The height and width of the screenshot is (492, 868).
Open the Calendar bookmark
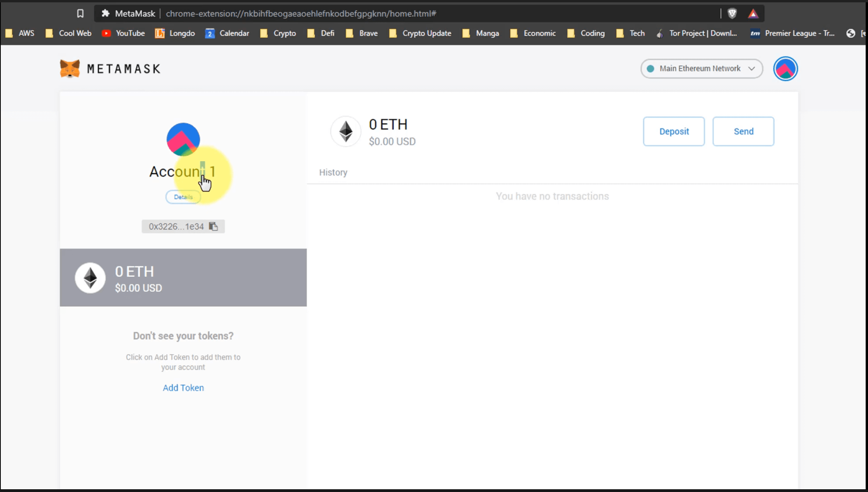point(227,33)
